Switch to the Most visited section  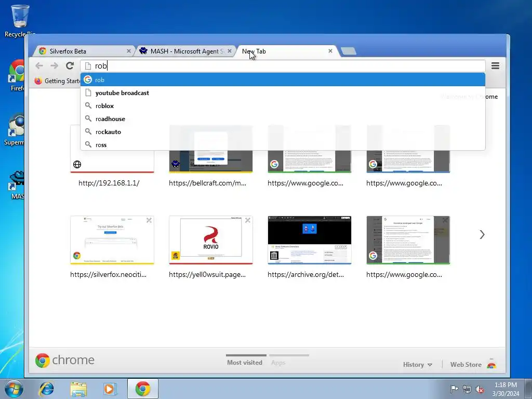(245, 362)
